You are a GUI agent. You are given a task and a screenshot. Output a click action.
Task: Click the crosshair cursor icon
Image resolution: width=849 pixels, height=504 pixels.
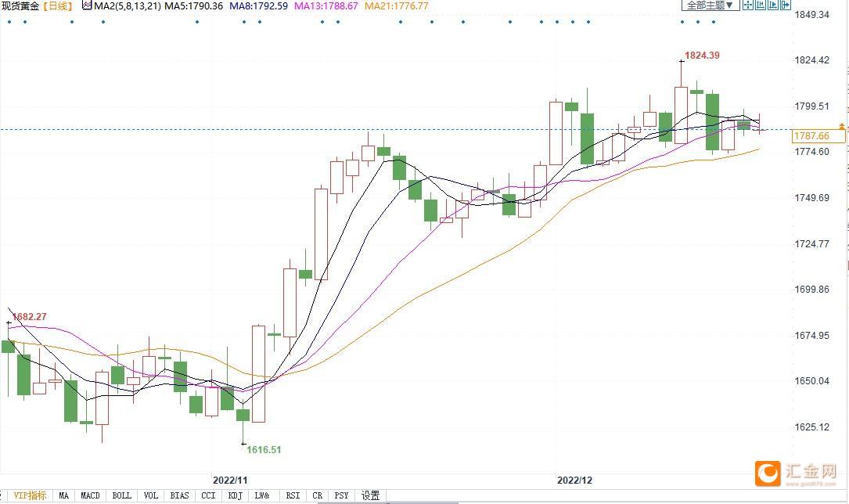748,5
